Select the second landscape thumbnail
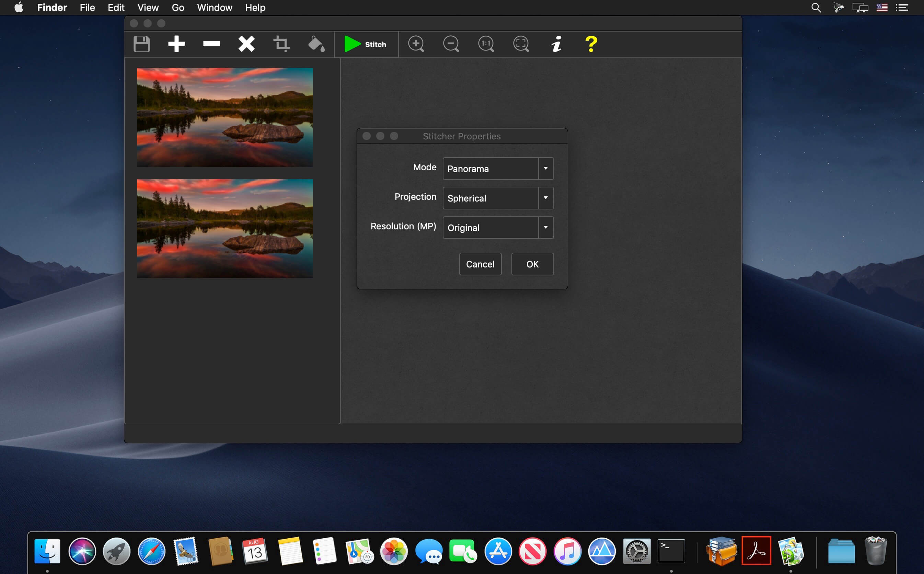Image resolution: width=924 pixels, height=574 pixels. pos(225,229)
